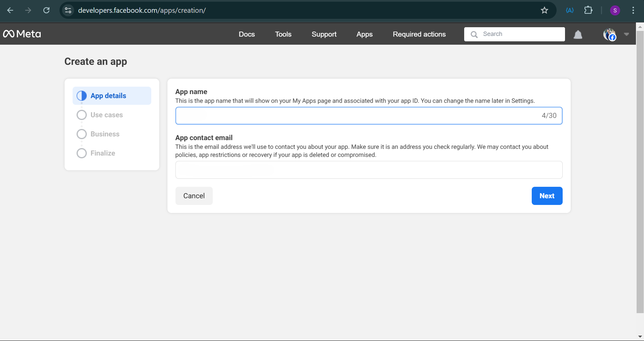Viewport: 644px width, 341px height.
Task: Select the Business step
Action: click(x=105, y=134)
